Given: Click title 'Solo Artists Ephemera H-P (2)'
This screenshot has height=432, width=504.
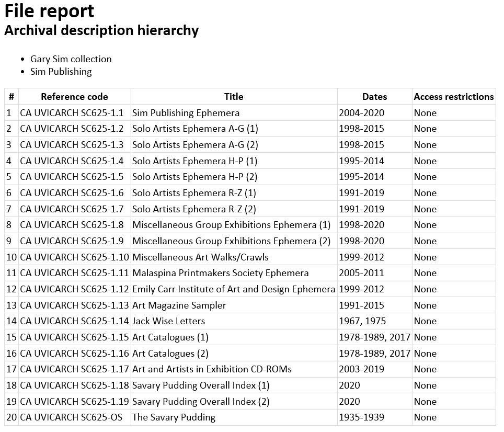Looking at the screenshot, I should pyautogui.click(x=195, y=177).
